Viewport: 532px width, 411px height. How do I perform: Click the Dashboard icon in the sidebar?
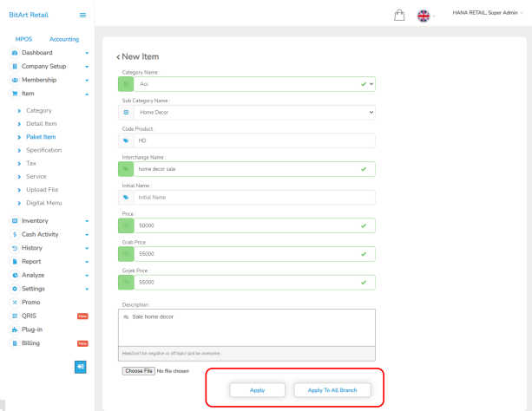point(15,53)
